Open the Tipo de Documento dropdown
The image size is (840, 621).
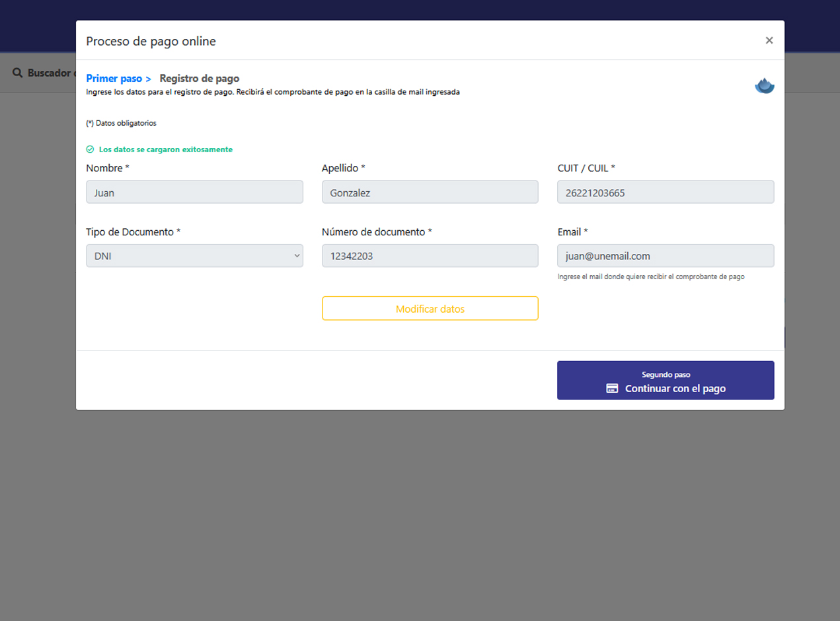pyautogui.click(x=194, y=256)
